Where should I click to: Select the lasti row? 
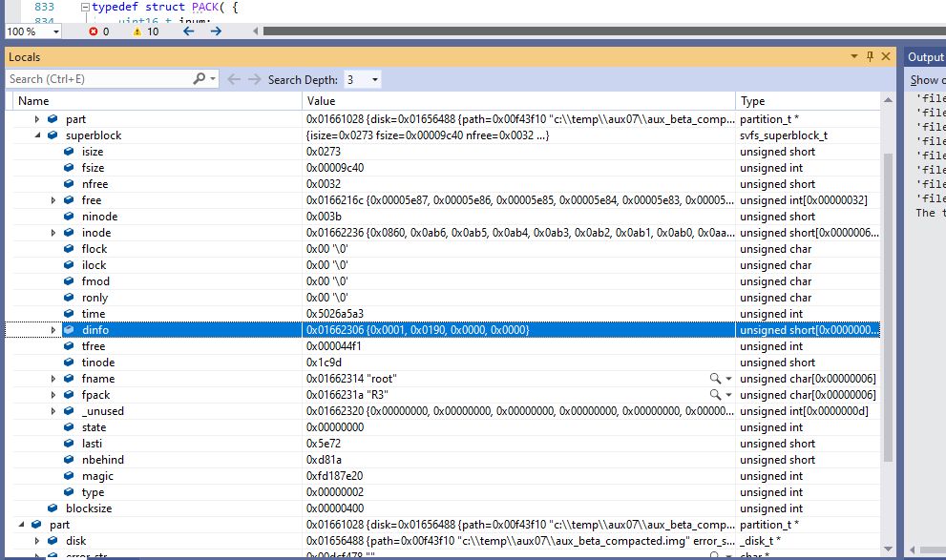[443, 444]
